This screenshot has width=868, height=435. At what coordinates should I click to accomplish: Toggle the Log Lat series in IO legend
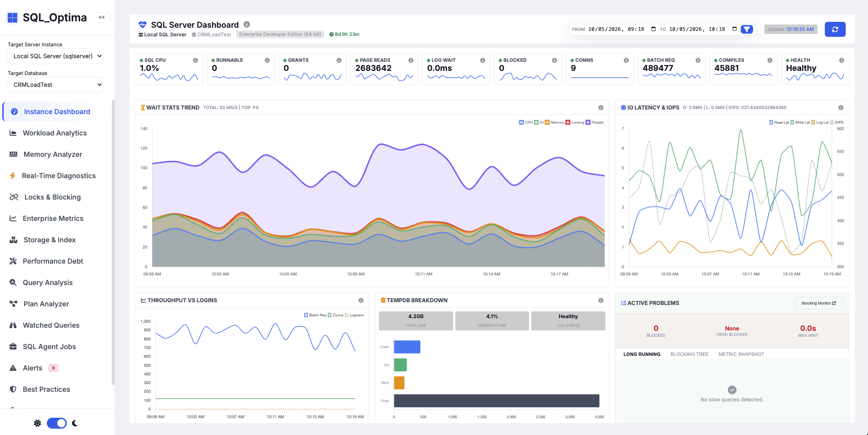pos(820,122)
